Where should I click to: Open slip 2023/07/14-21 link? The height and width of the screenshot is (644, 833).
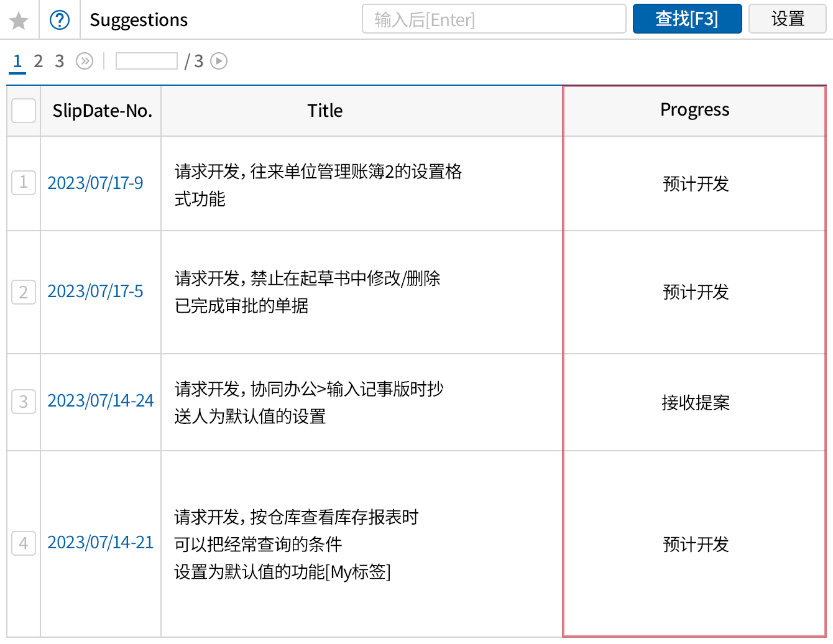tap(101, 542)
